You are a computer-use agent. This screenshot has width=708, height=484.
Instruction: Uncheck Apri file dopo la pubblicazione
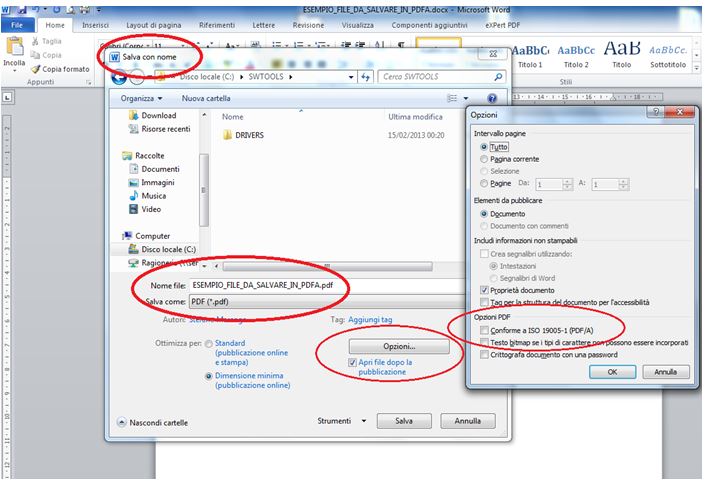tap(352, 362)
